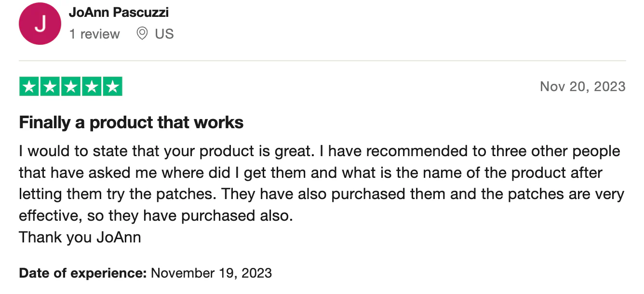Click the sentence starting "I would to state"
This screenshot has width=644, height=294.
coord(167,151)
